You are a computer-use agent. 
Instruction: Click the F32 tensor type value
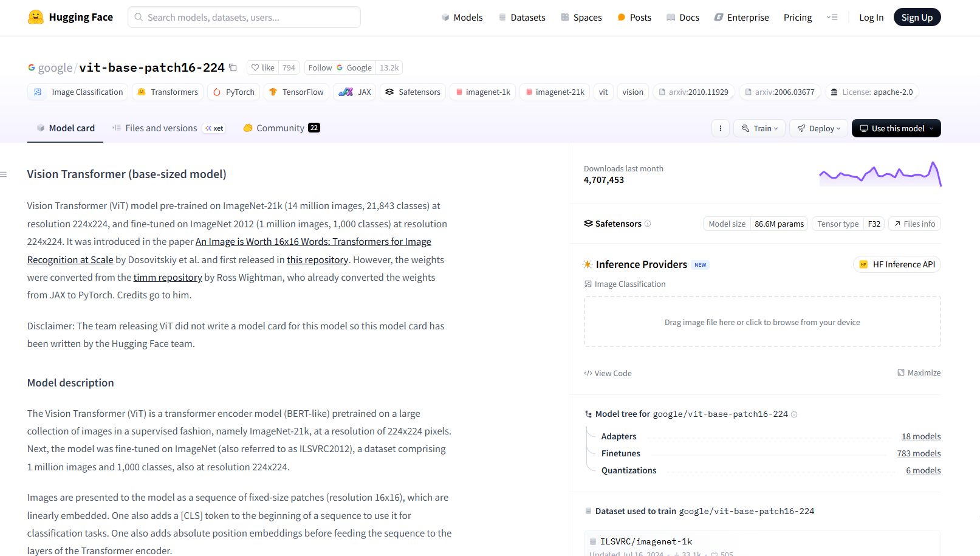point(874,224)
